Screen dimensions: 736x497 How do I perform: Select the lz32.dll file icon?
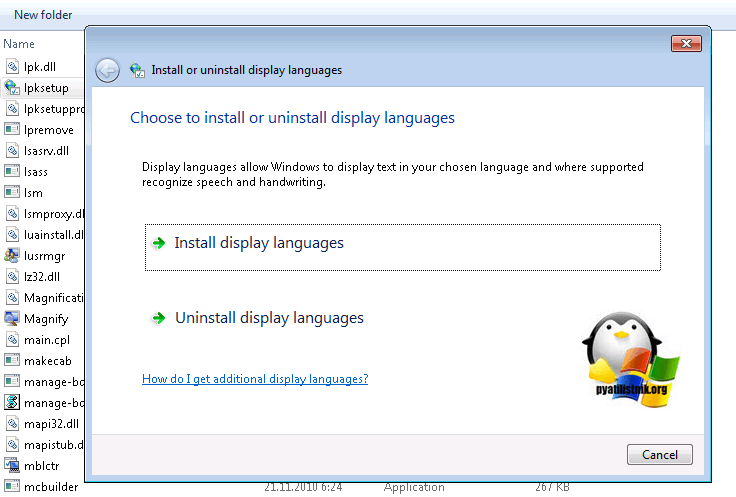point(12,276)
